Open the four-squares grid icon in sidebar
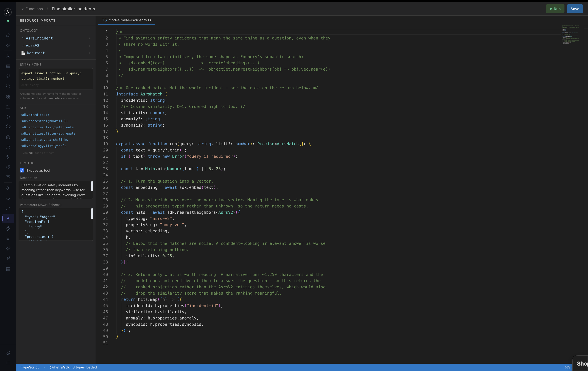 click(8, 97)
